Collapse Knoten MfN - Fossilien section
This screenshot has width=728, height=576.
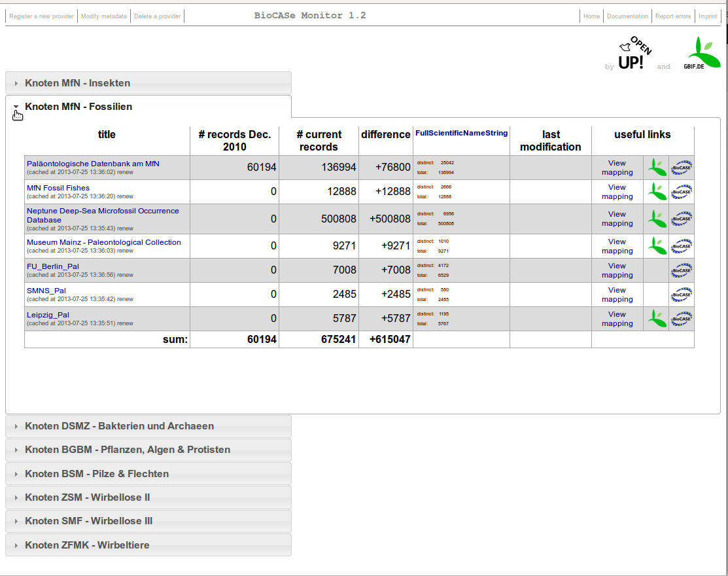(x=148, y=107)
